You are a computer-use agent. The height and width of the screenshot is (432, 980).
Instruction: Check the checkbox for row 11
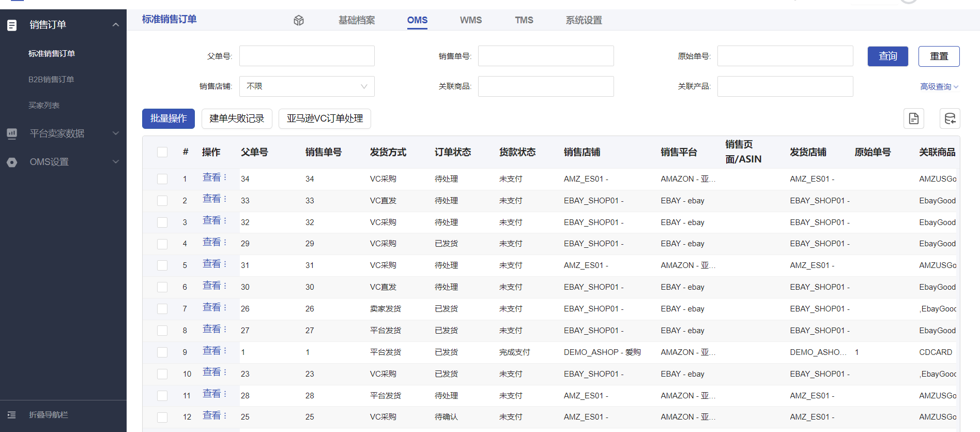tap(162, 396)
